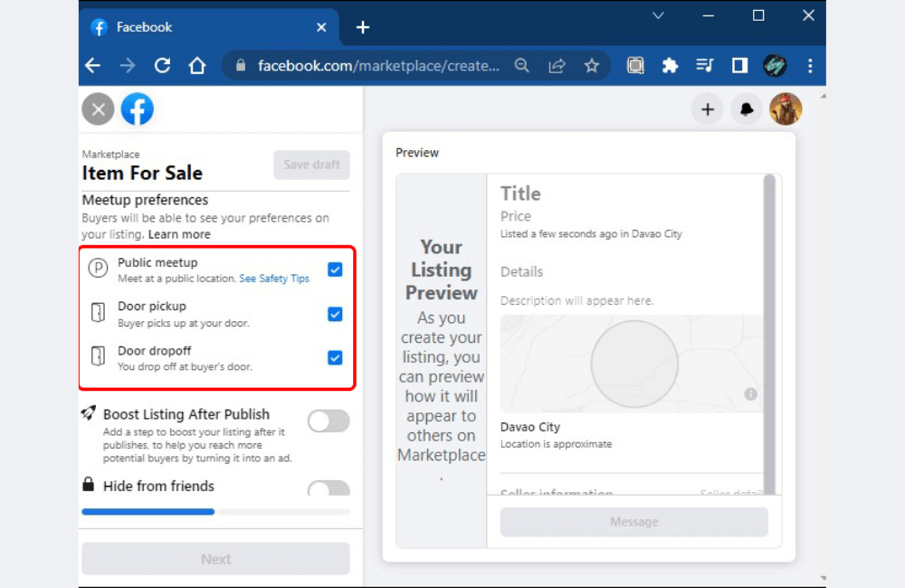Click the lock icon beside Hide from friends
The height and width of the screenshot is (588, 905).
coord(88,486)
